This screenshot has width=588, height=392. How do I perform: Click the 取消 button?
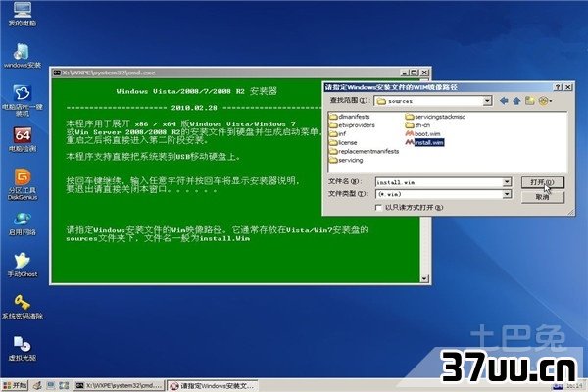(542, 197)
